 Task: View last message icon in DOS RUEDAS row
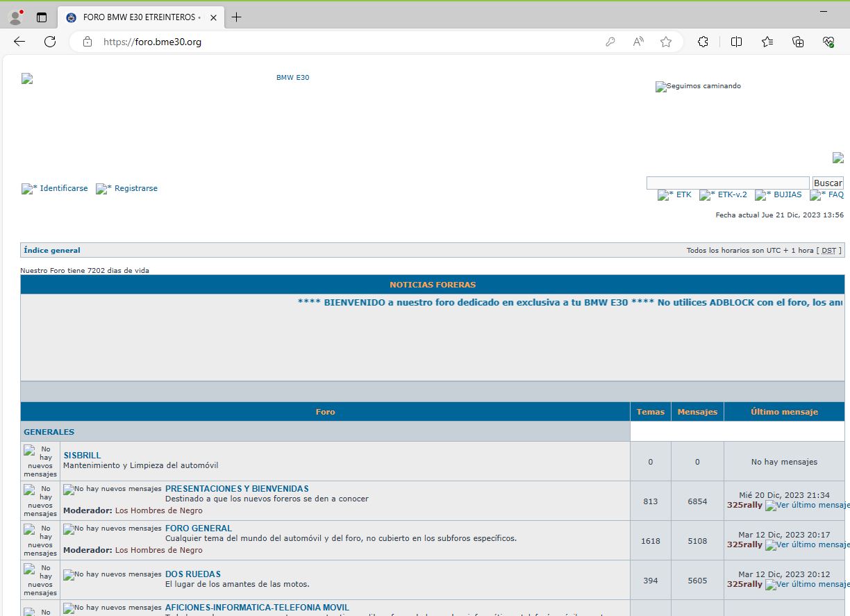807,585
